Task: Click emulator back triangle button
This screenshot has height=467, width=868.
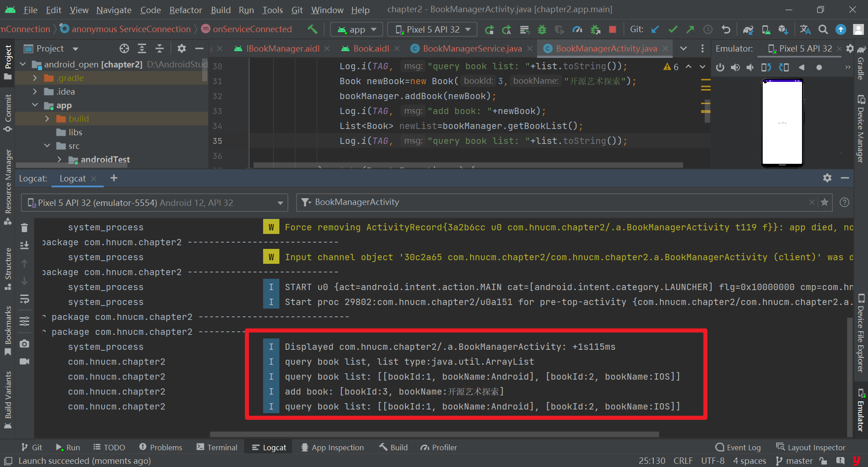Action: click(x=802, y=67)
